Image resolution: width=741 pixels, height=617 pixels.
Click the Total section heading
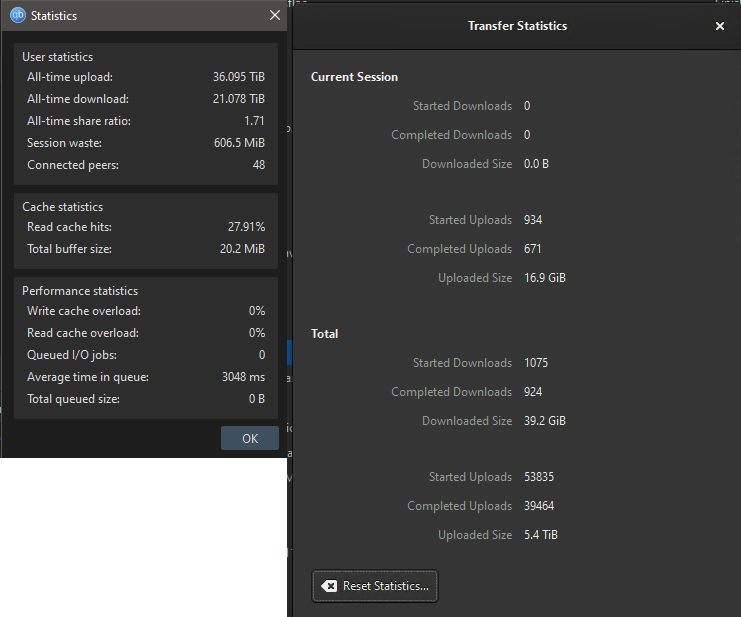pyautogui.click(x=325, y=334)
